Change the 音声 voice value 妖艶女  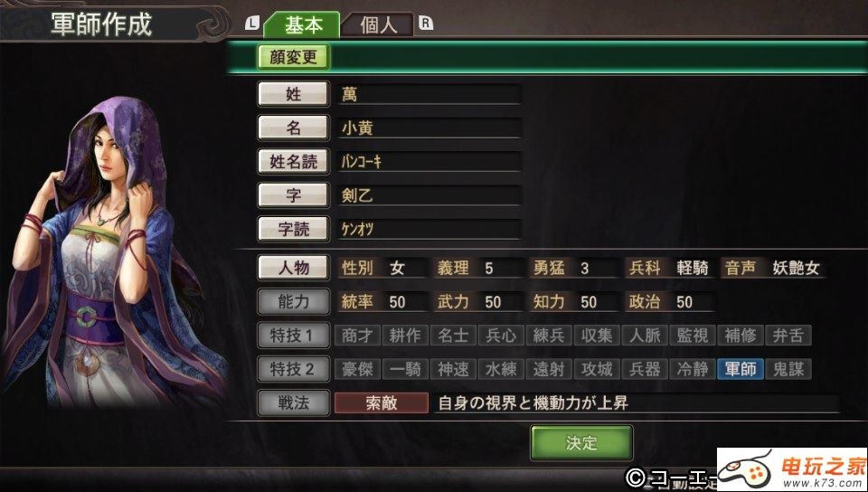tap(796, 269)
